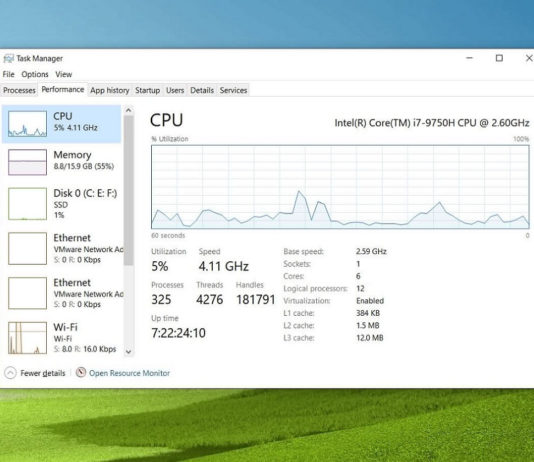Image resolution: width=534 pixels, height=462 pixels.
Task: Click the Wi-Fi S: 8.0 R: 16.0 Kbps text
Action: (85, 349)
